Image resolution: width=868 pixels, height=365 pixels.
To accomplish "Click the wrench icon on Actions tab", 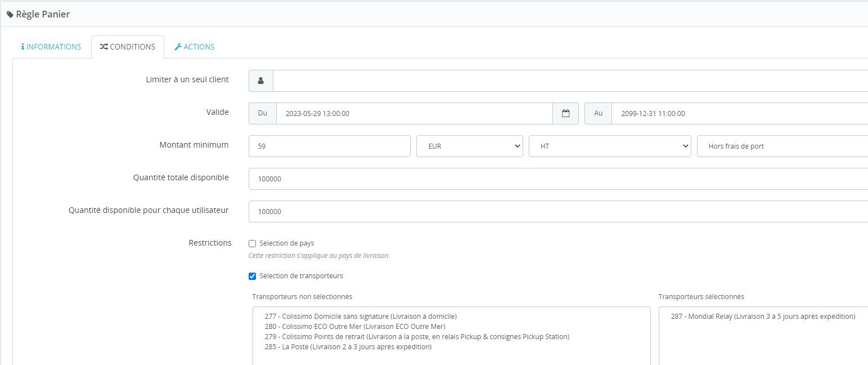I will click(178, 47).
